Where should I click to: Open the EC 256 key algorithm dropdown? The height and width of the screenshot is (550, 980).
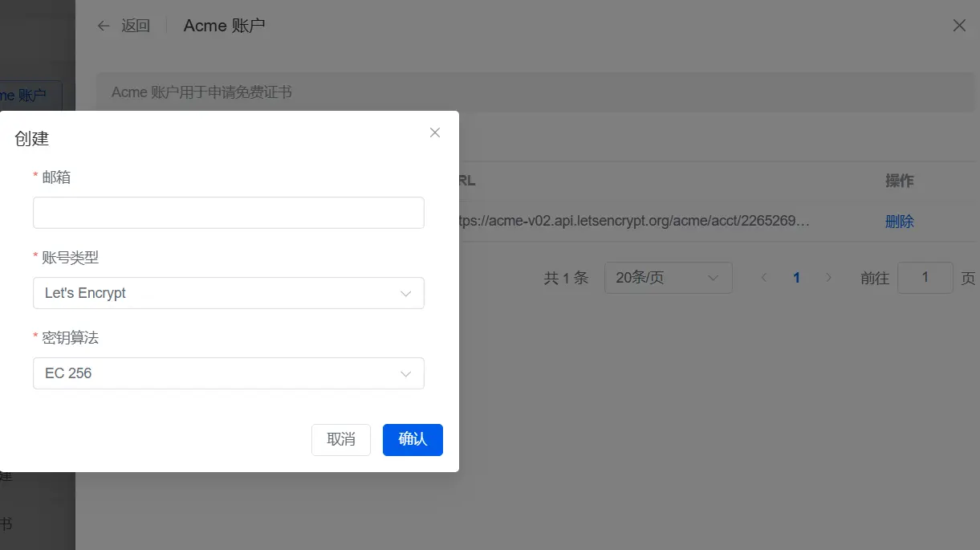click(x=228, y=373)
